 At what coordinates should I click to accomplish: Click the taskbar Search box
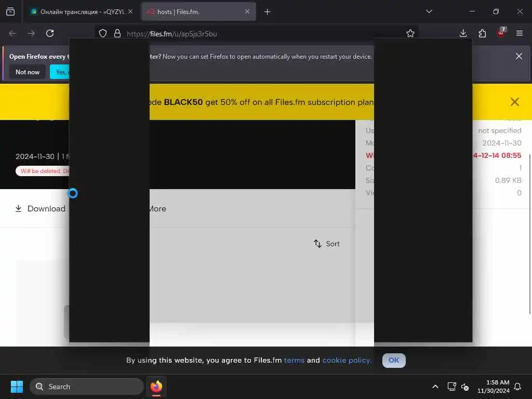[87, 387]
